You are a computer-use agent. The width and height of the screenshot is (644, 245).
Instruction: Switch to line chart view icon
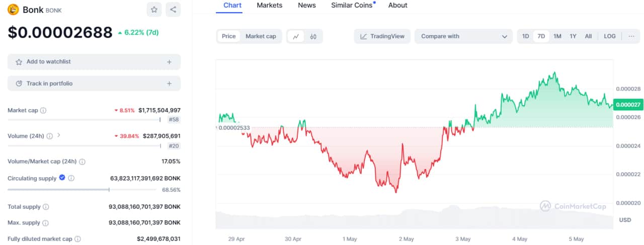pos(296,36)
